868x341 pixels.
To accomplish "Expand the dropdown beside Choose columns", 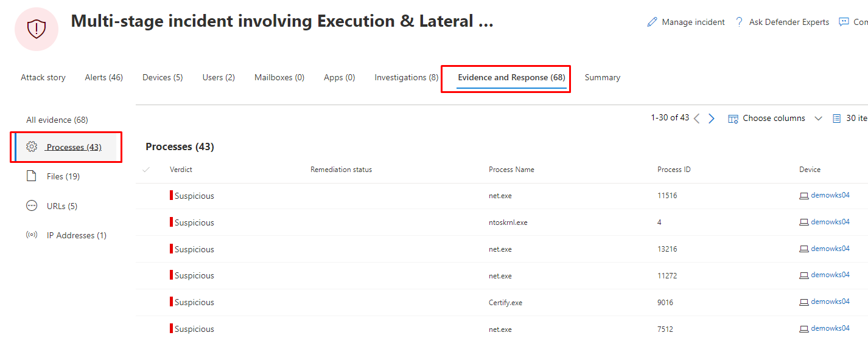I will [x=818, y=119].
